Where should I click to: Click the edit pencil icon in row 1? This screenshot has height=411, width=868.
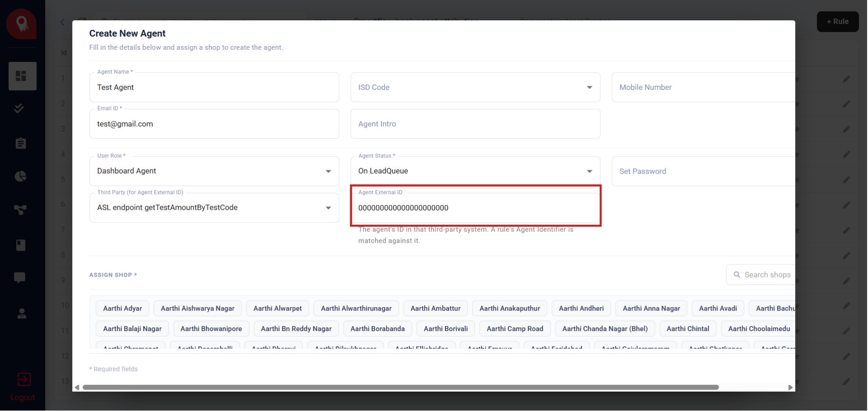(x=846, y=79)
